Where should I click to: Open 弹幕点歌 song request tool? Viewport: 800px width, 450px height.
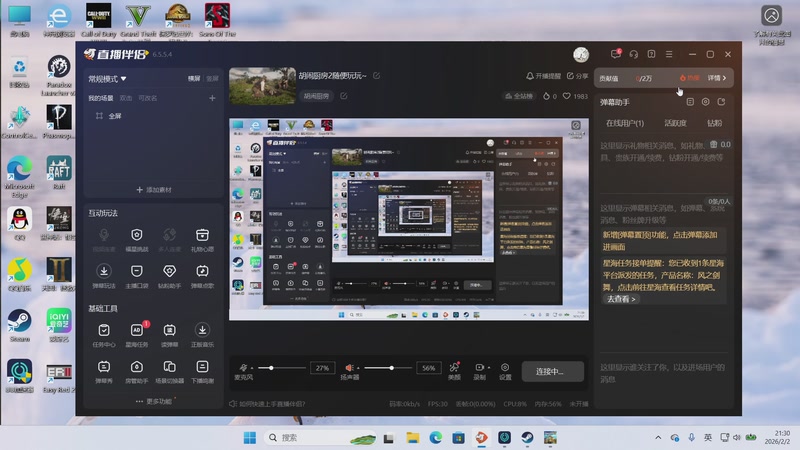(202, 276)
